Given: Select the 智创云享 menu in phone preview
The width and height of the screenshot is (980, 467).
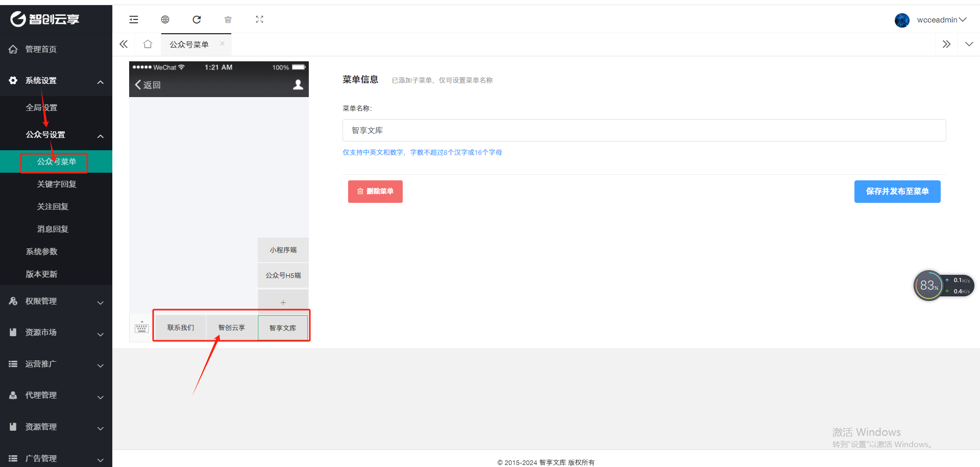Looking at the screenshot, I should 232,328.
